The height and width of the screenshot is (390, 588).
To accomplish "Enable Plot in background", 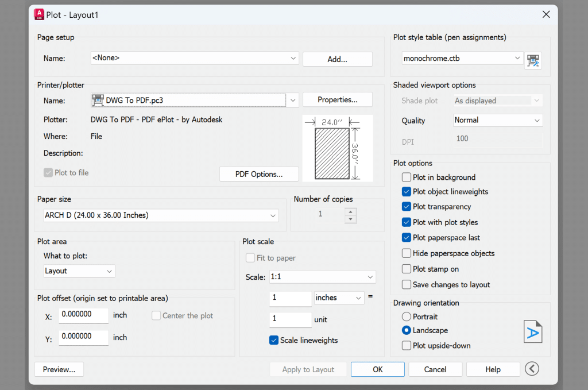I will pyautogui.click(x=407, y=177).
